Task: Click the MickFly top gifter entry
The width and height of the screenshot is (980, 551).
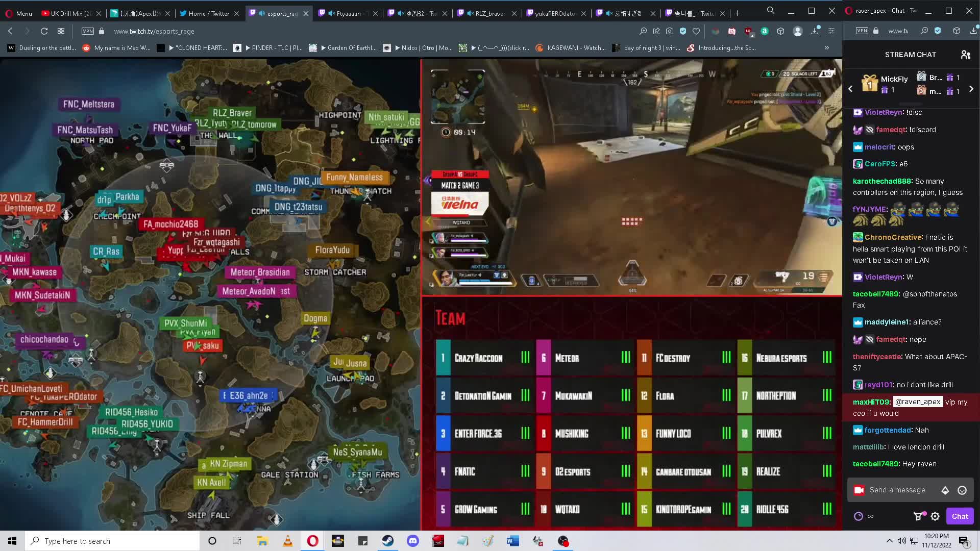Action: click(x=885, y=84)
